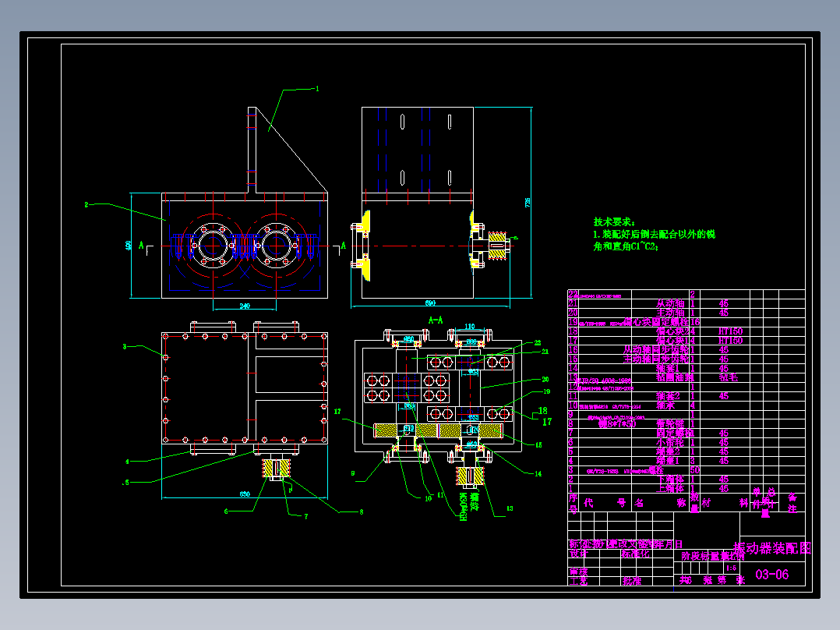Select the 工艺 cell in title block

(x=578, y=581)
